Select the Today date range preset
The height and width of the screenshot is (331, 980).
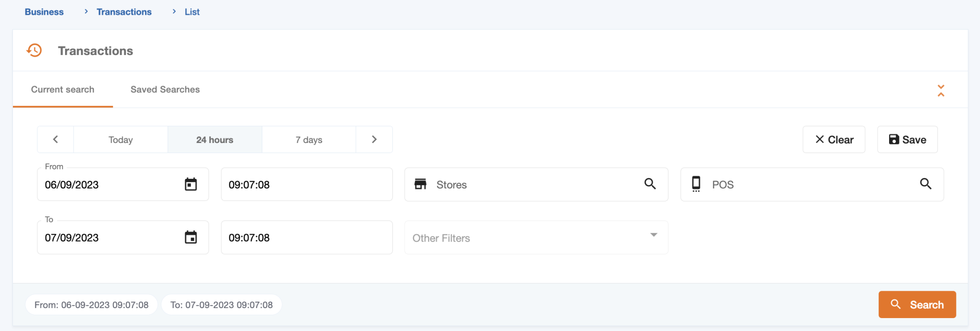click(120, 139)
